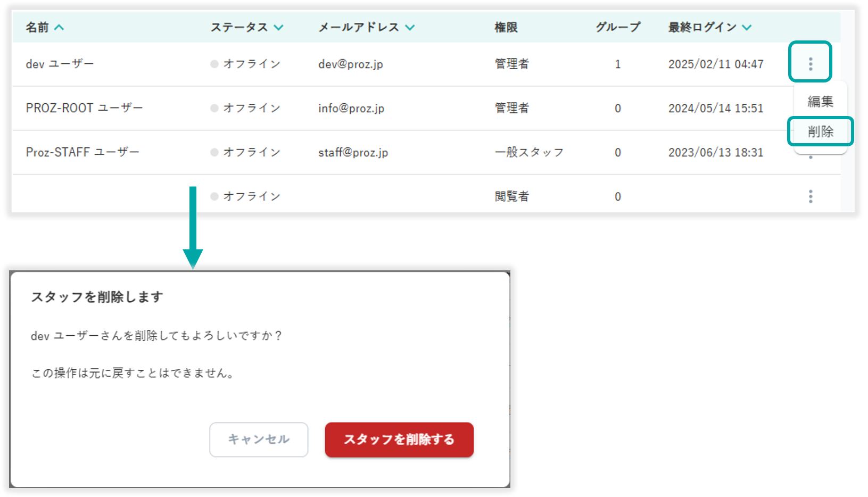The height and width of the screenshot is (497, 868).
Task: Open the three-dot menu for dev ユーザー
Action: click(x=810, y=64)
